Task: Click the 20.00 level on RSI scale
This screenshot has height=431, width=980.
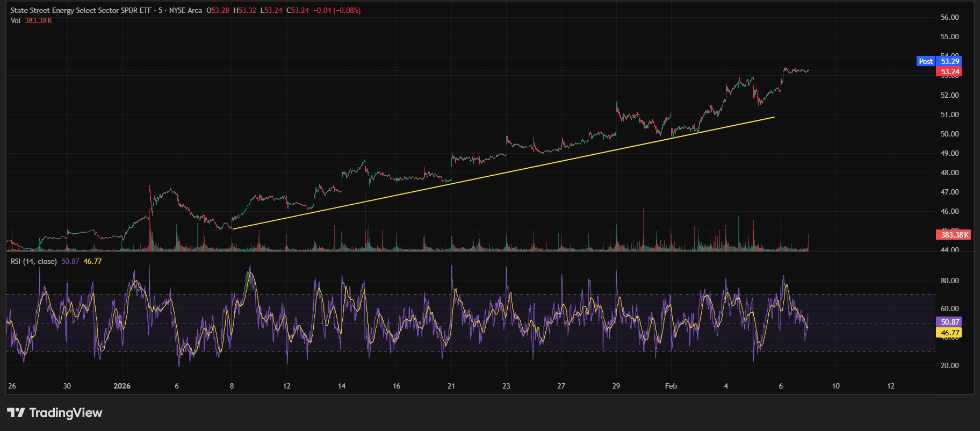Action: (949, 365)
